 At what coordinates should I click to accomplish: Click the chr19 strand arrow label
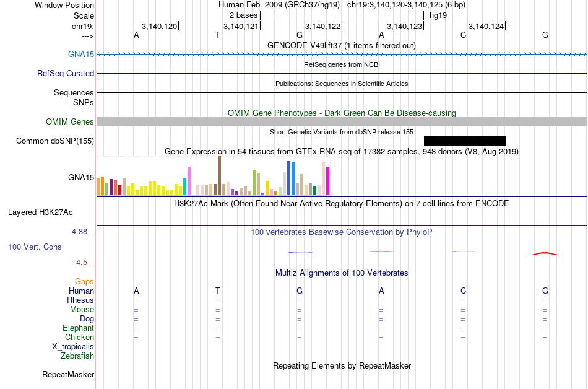tap(87, 36)
